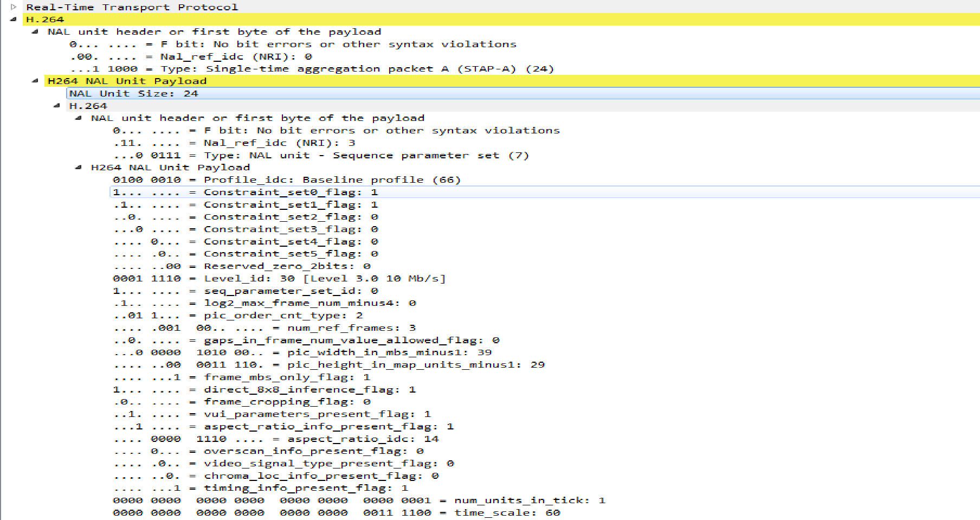Select vui_parameters_present_flag: 1 row

click(x=272, y=414)
